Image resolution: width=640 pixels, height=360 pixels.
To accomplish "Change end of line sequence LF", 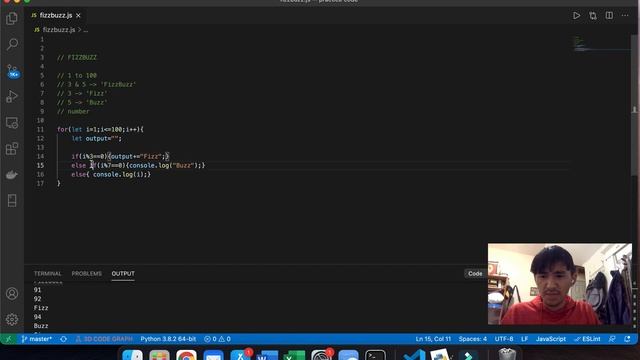I will (524, 339).
